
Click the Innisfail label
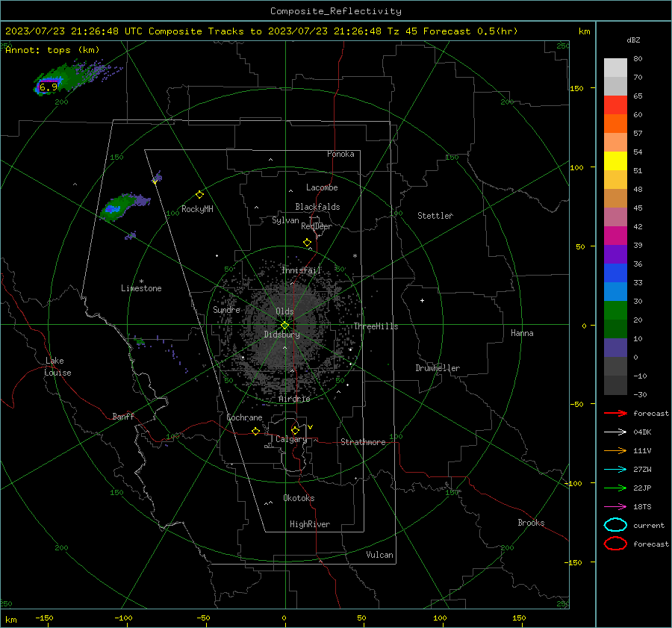(x=302, y=270)
